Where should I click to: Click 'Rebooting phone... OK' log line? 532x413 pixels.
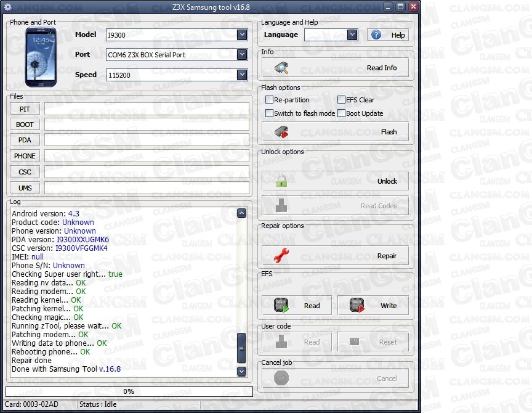pyautogui.click(x=51, y=351)
